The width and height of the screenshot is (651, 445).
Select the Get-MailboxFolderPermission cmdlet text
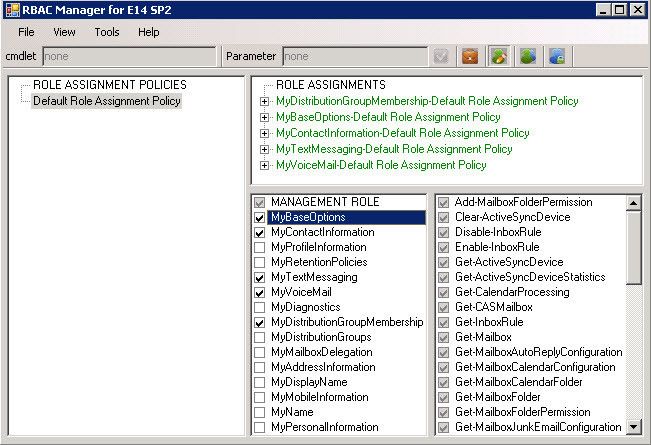pos(523,412)
